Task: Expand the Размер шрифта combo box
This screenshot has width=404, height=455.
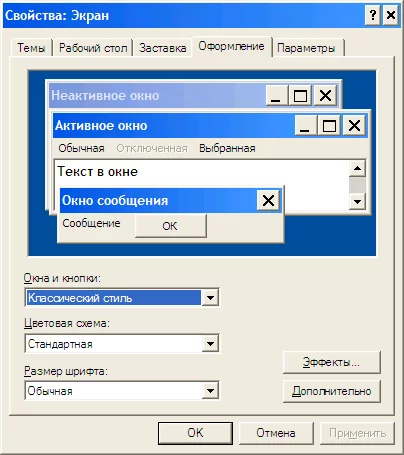Action: pos(210,390)
